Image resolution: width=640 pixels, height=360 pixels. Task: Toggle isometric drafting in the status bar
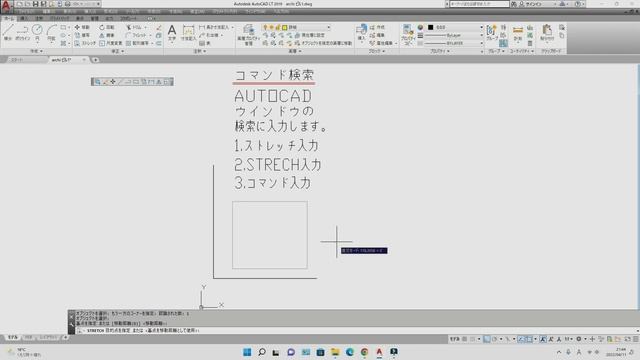tap(507, 339)
